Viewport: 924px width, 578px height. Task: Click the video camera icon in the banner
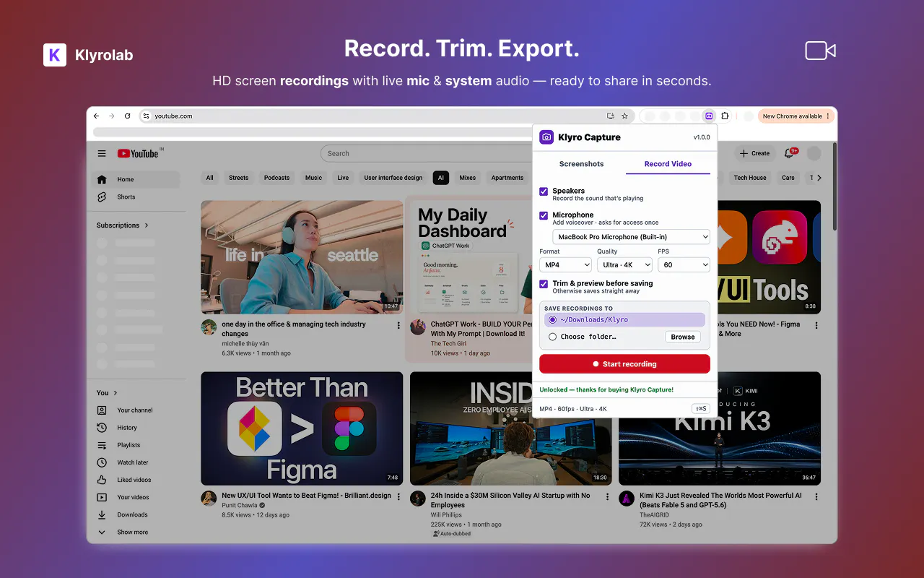[x=820, y=51]
